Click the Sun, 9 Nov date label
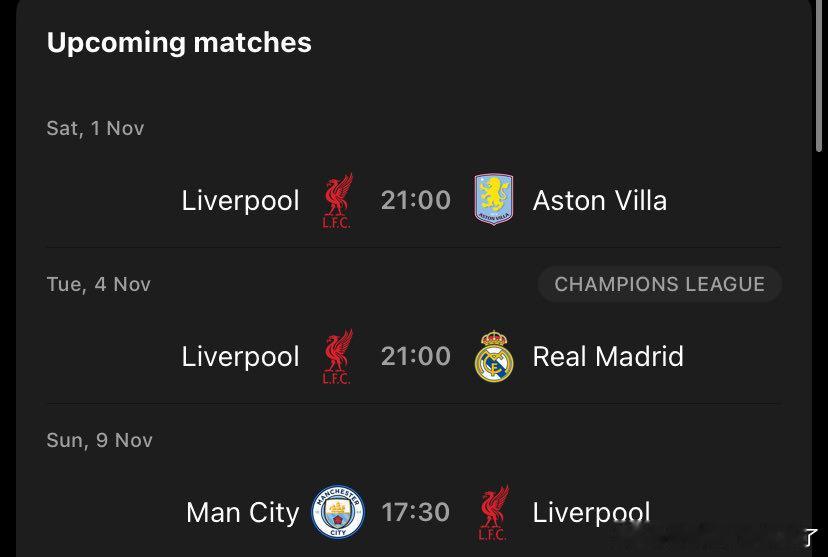The width and height of the screenshot is (828, 557). (x=99, y=440)
